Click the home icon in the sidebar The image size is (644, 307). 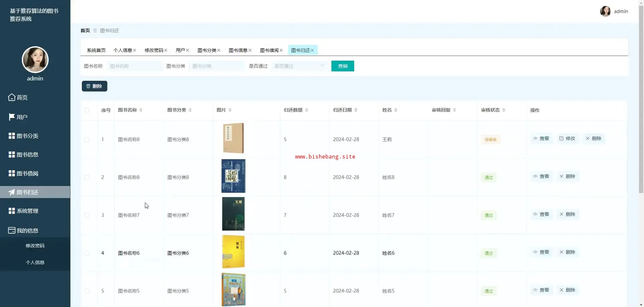coord(12,97)
